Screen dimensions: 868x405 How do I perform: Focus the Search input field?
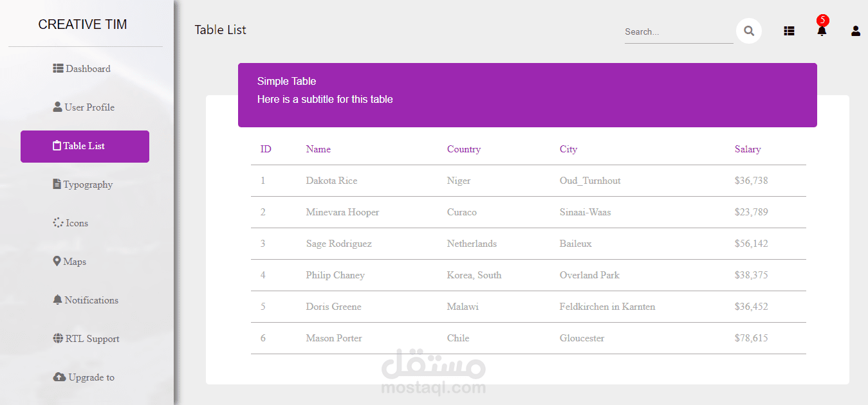(678, 32)
